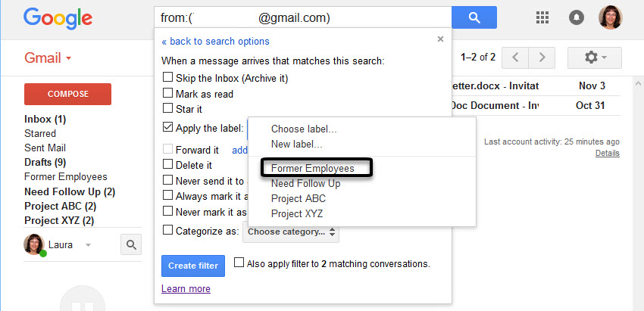The image size is (644, 311).
Task: Open the Google apps grid
Action: (542, 17)
